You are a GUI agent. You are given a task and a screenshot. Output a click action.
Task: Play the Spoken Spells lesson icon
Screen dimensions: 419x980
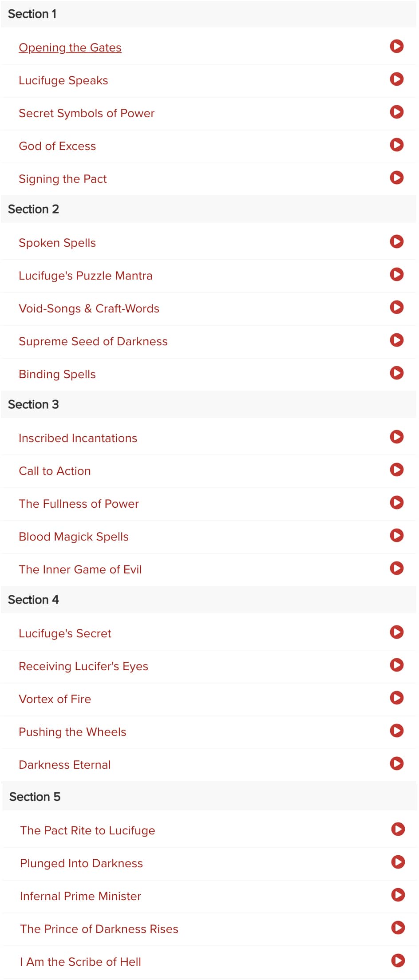tap(396, 241)
